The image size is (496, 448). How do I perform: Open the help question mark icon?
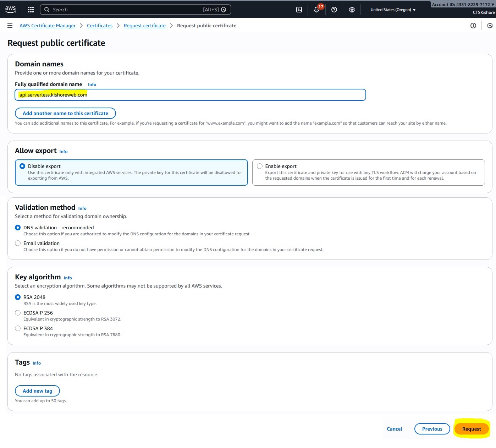(334, 10)
